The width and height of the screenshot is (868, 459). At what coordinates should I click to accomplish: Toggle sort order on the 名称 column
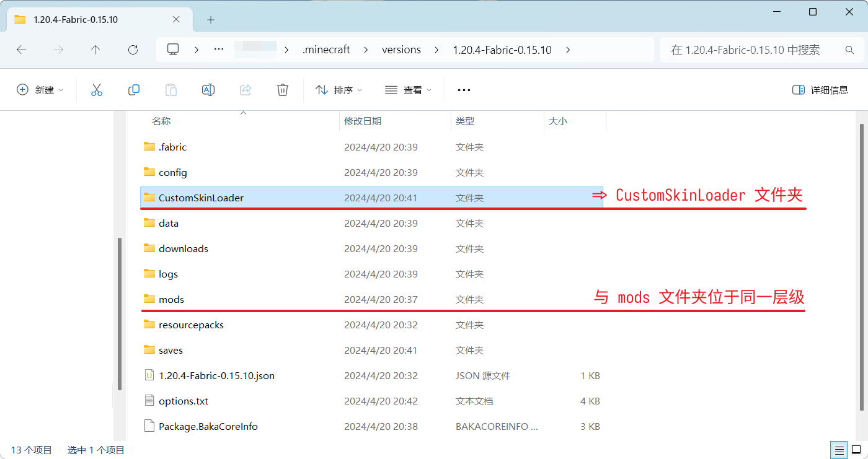pos(161,121)
